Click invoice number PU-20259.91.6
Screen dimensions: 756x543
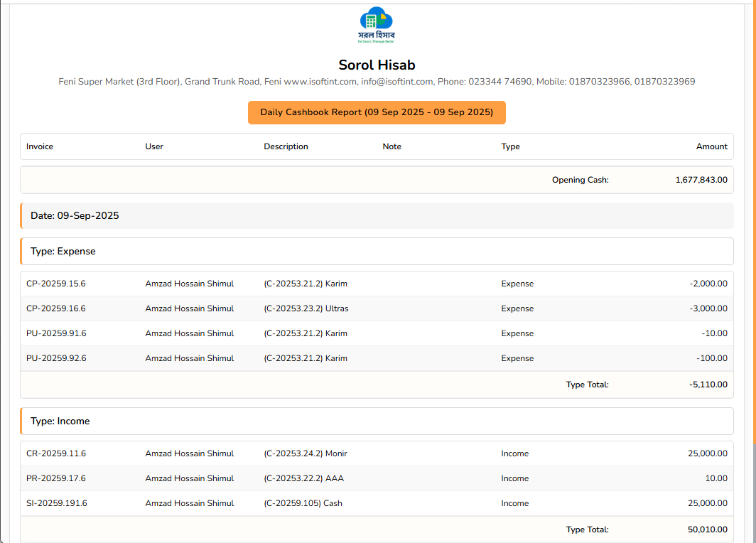pos(56,333)
